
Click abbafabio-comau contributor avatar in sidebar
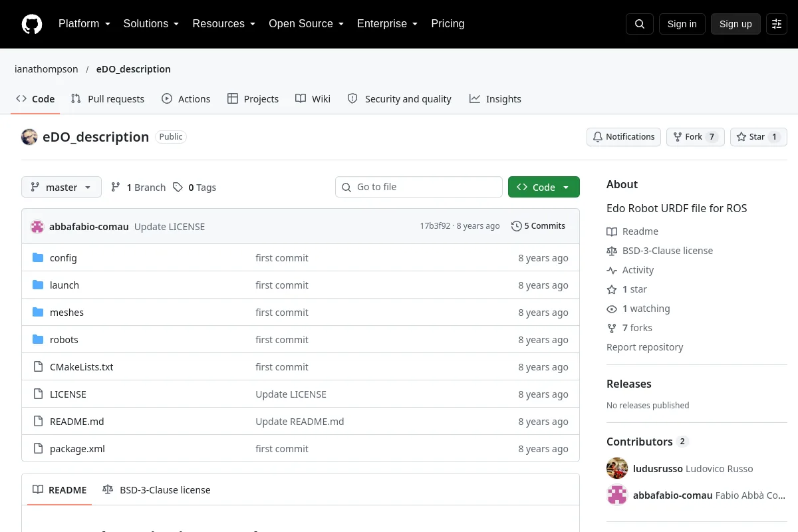point(617,495)
